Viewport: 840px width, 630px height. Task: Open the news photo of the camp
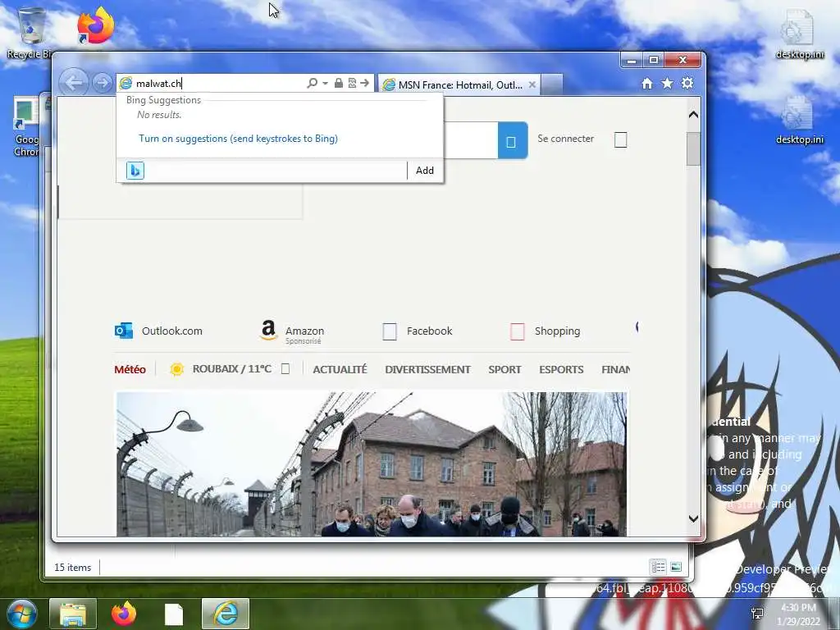click(372, 464)
